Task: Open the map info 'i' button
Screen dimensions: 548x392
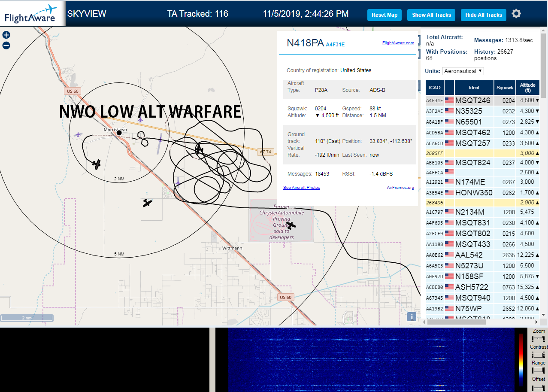Action: coord(412,316)
